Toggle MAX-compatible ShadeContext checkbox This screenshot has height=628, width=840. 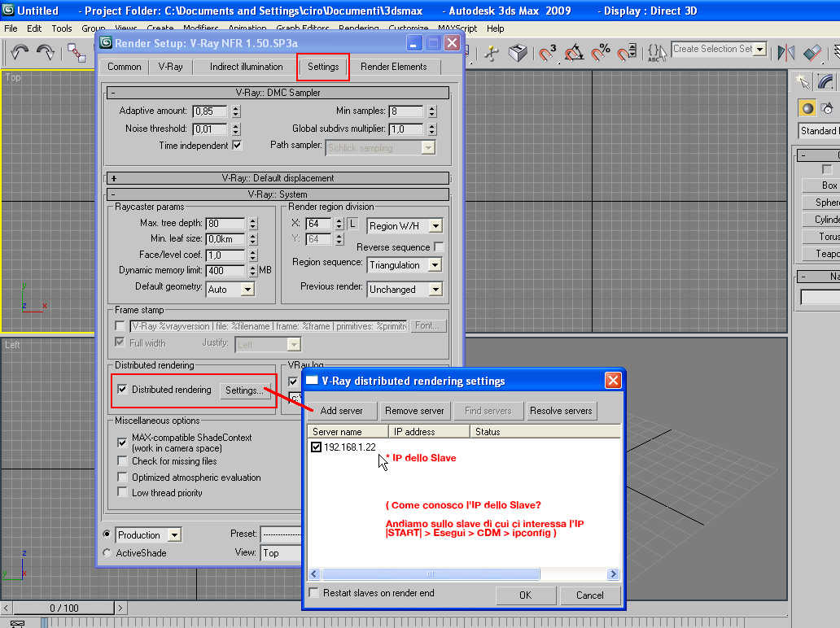122,443
